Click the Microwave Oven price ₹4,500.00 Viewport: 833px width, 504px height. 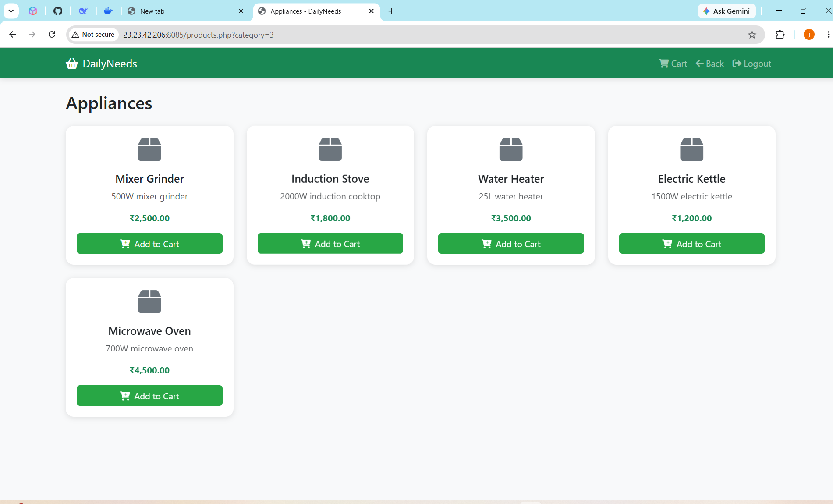coord(149,370)
